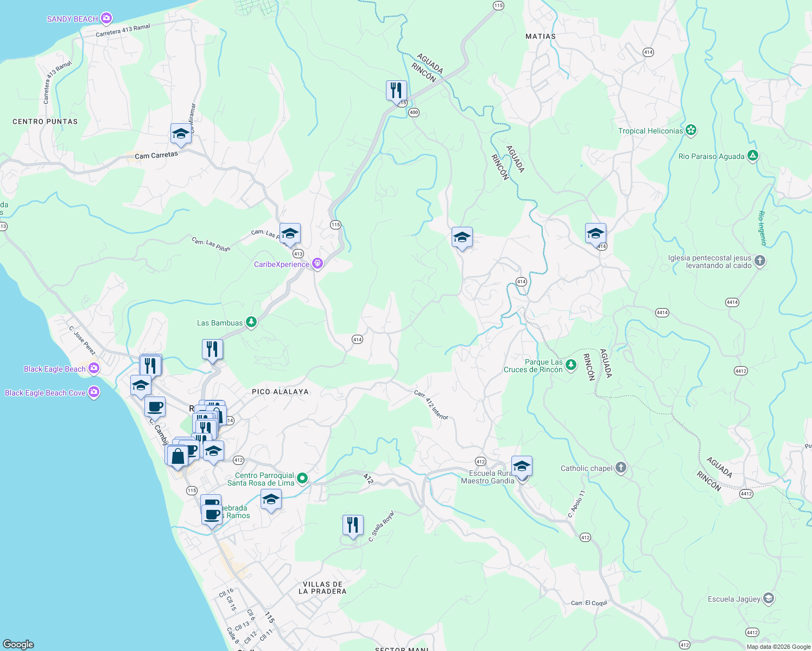Click the Route 115 highway shield at top

pyautogui.click(x=498, y=5)
